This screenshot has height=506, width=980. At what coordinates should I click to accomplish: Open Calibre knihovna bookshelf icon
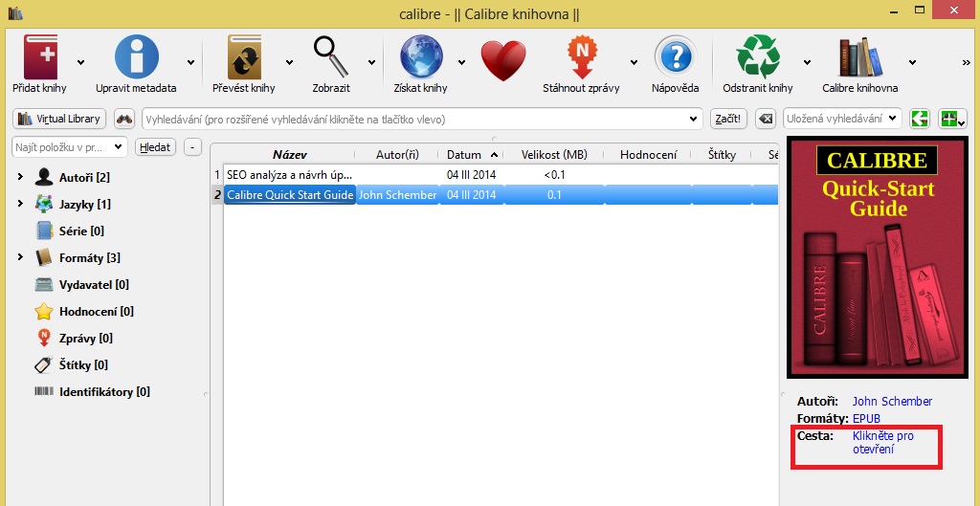(x=860, y=56)
